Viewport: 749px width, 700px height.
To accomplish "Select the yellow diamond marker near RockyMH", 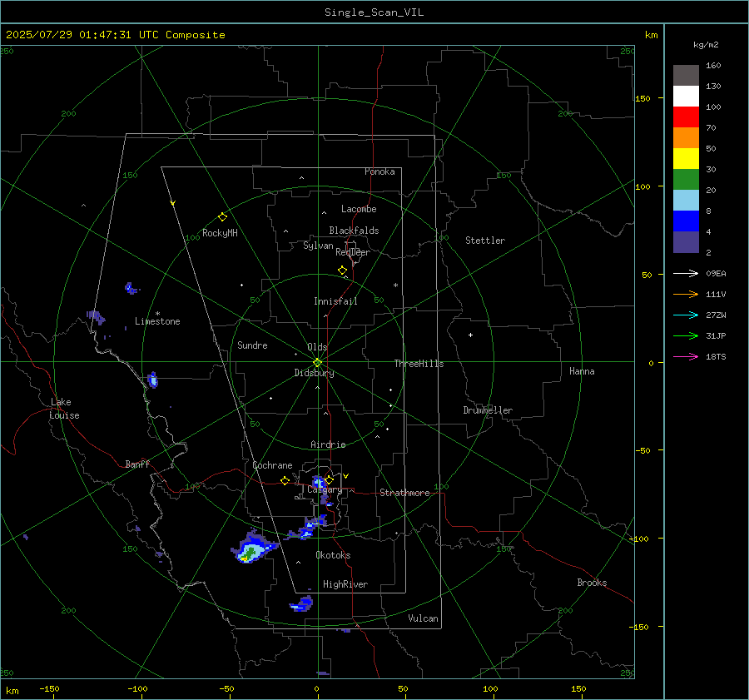I will click(222, 217).
